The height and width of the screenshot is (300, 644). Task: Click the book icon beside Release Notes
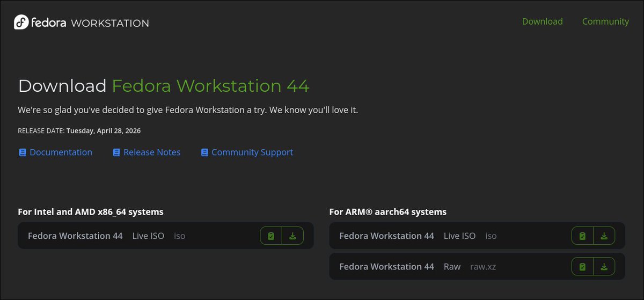116,152
